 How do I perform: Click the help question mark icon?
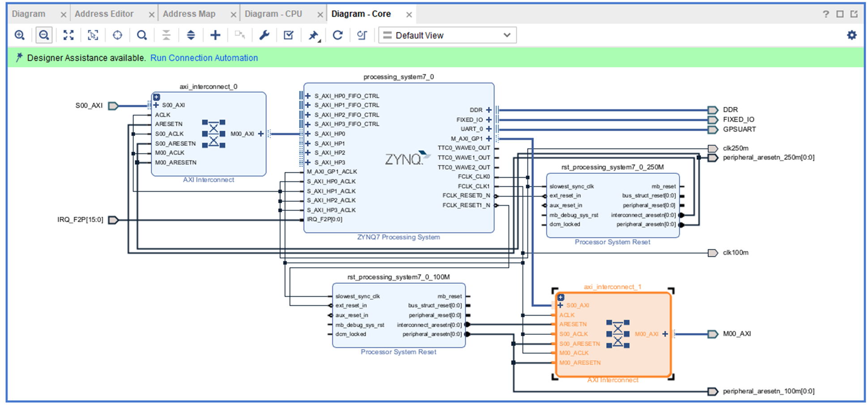pyautogui.click(x=825, y=14)
